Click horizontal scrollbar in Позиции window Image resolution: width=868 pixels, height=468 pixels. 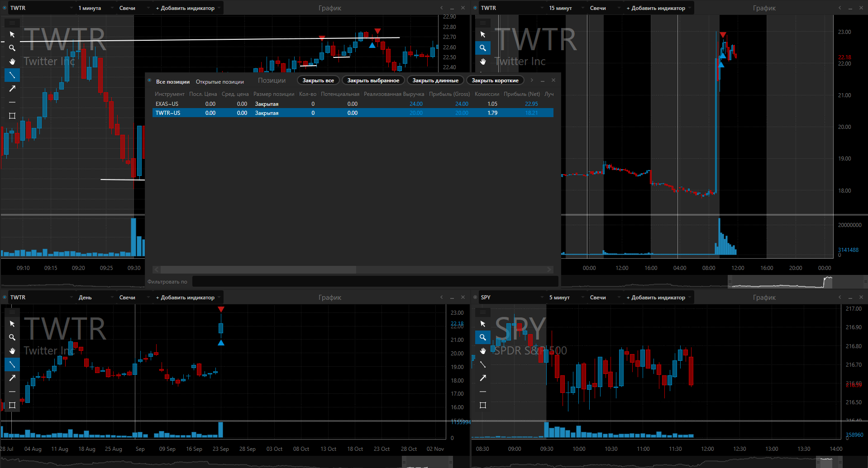(x=258, y=269)
